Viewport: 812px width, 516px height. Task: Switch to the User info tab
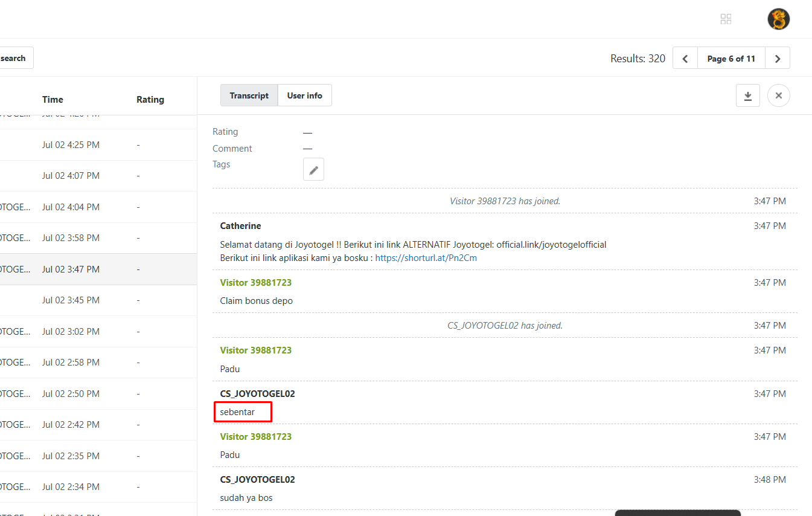305,95
